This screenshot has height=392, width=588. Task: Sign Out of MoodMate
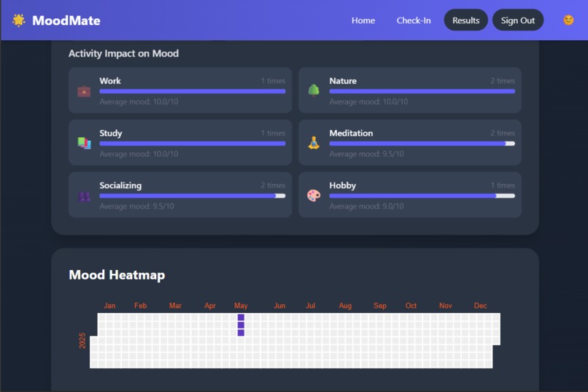click(518, 20)
